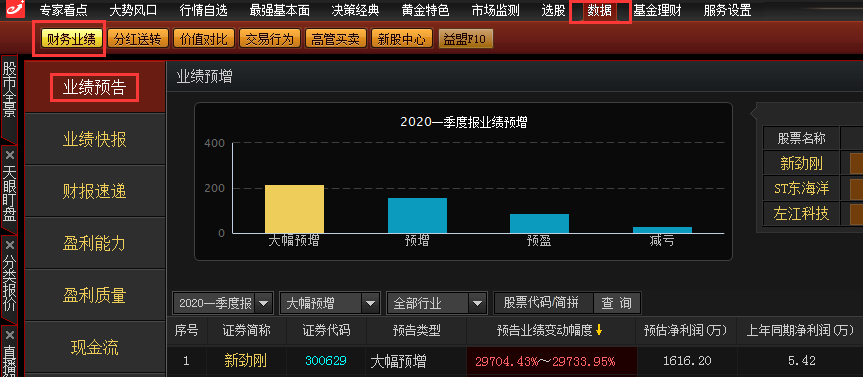Open the 基金理财 menu

pyautogui.click(x=657, y=10)
